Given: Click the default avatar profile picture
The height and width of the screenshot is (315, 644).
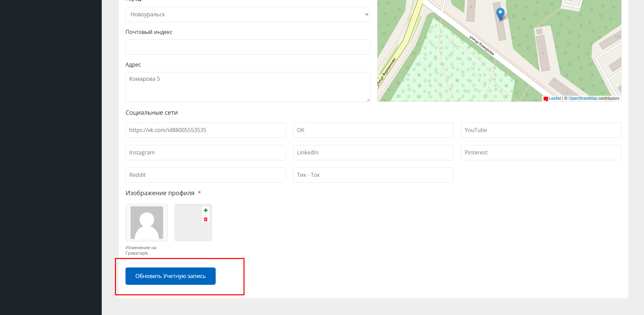Looking at the screenshot, I should coord(147,223).
